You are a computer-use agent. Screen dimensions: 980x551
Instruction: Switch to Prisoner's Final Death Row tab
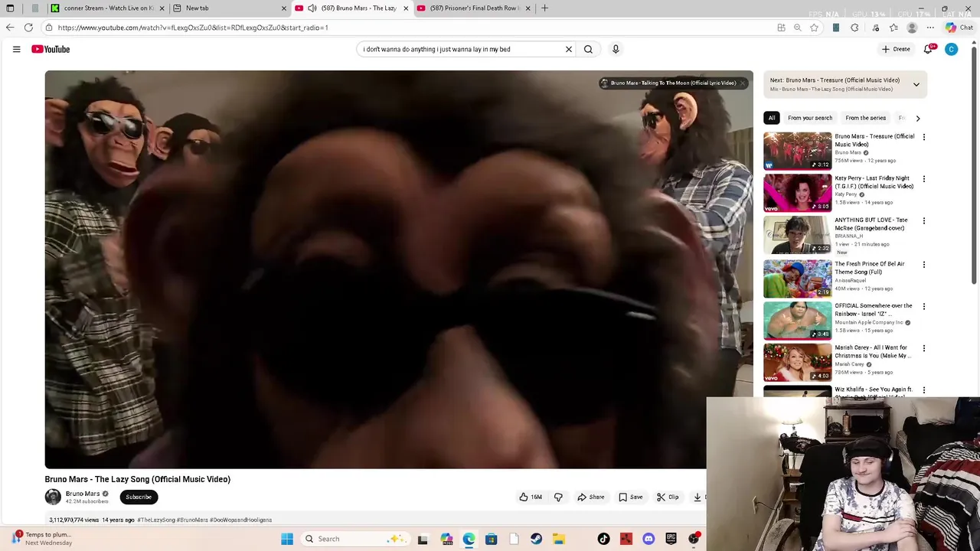[474, 8]
